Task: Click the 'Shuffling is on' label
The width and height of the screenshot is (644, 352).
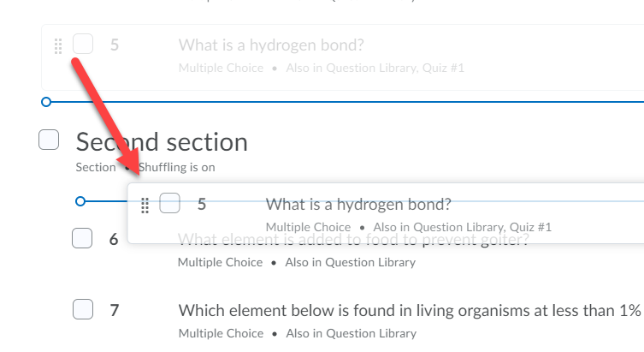Action: (176, 167)
